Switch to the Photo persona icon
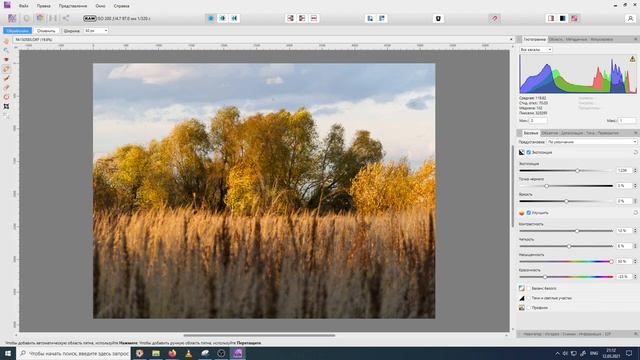The image size is (640, 360). (12, 18)
